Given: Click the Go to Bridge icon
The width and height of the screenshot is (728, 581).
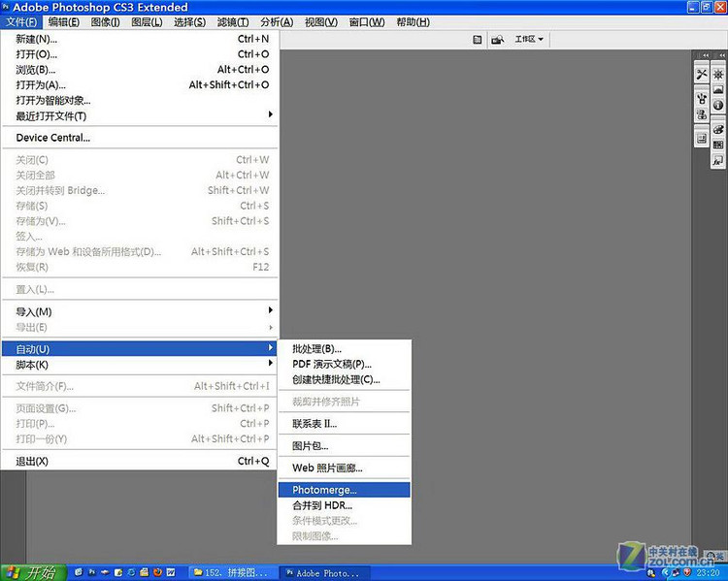Looking at the screenshot, I should [x=498, y=40].
